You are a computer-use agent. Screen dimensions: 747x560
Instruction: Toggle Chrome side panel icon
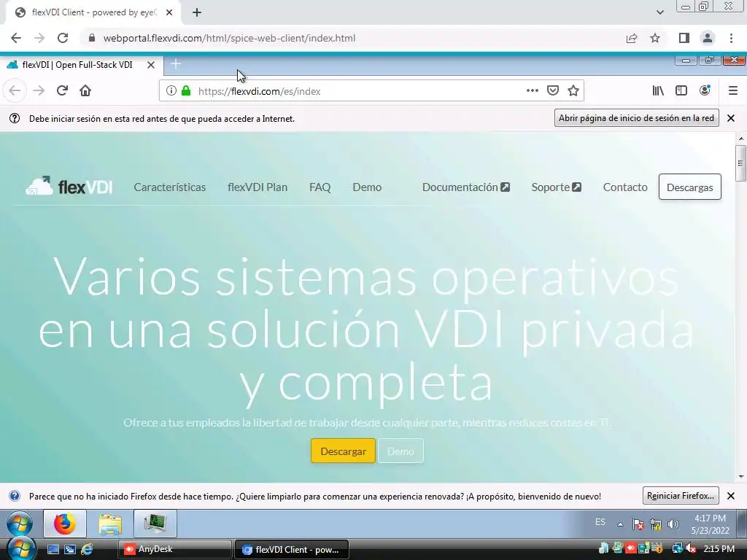tap(684, 38)
